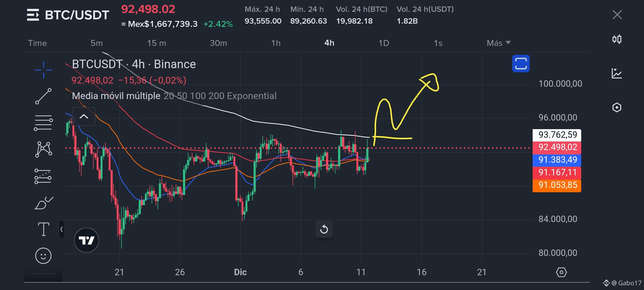Click the TradingView logo badge

[86, 240]
